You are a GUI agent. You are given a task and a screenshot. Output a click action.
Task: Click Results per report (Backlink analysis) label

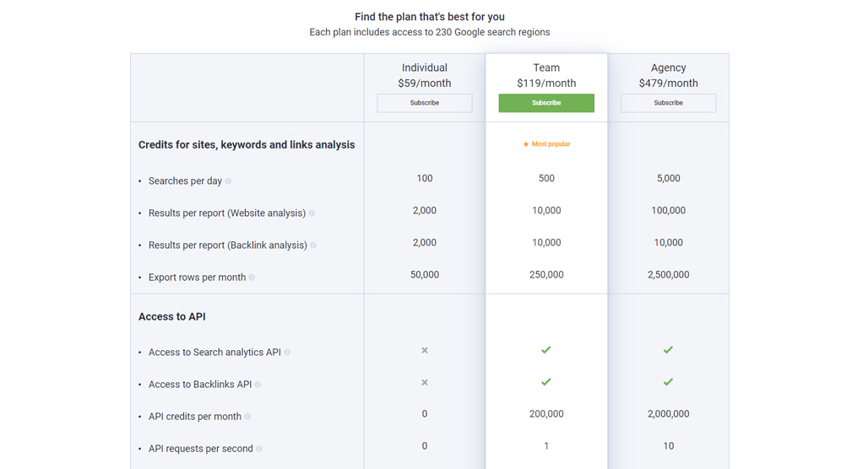pos(227,245)
